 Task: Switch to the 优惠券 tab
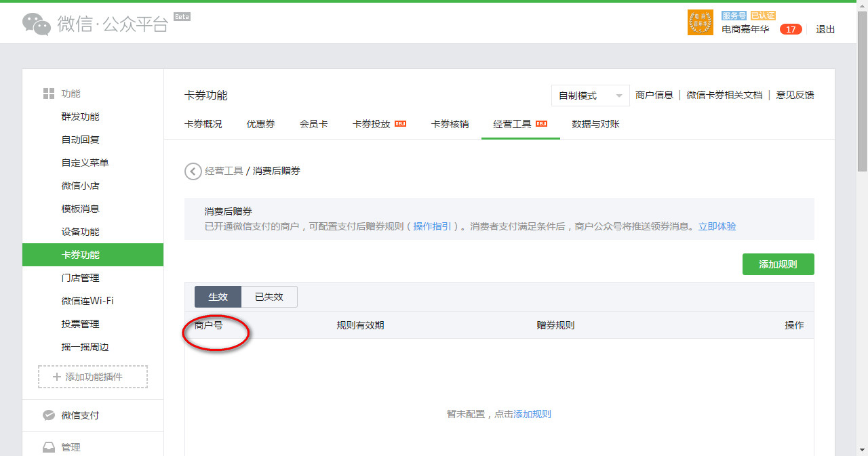point(260,124)
